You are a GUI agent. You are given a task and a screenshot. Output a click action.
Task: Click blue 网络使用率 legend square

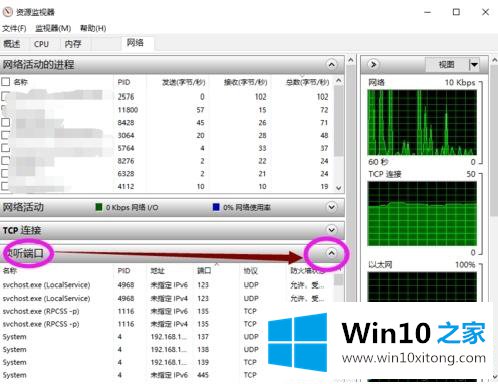(216, 207)
